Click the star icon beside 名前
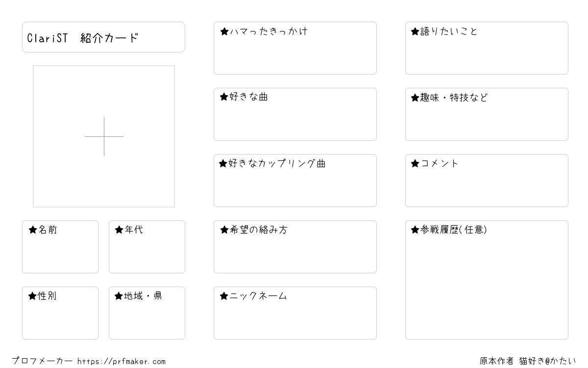The image size is (588, 368). (33, 230)
